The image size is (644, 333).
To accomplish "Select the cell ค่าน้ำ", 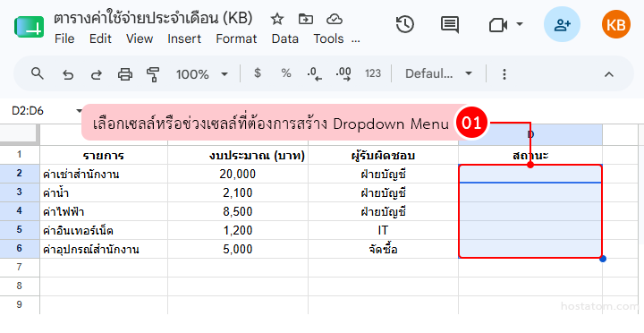I will pos(104,192).
